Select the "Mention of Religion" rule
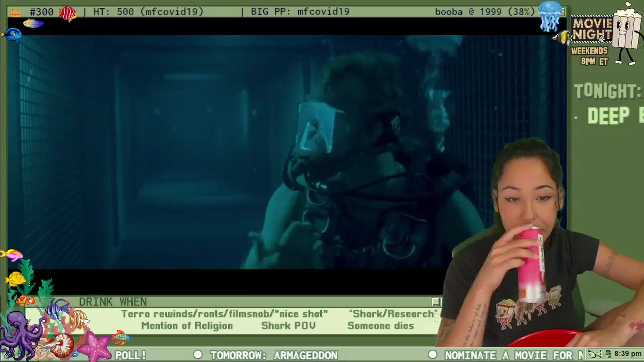The width and height of the screenshot is (644, 362). [x=187, y=326]
